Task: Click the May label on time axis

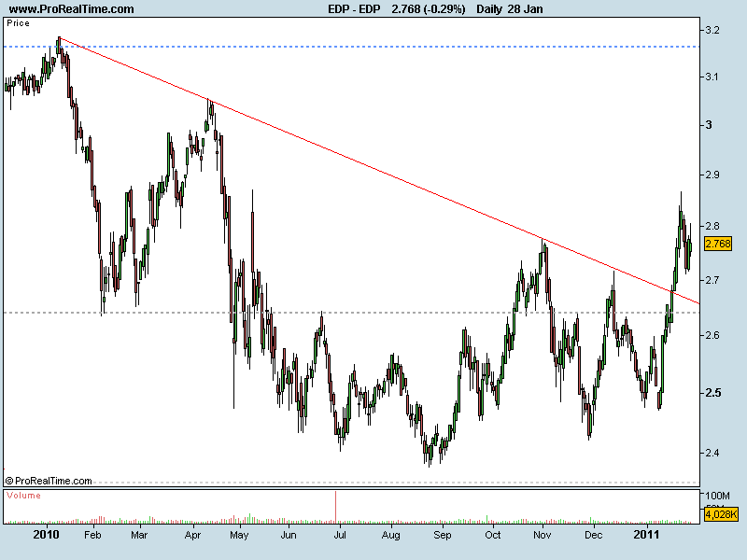Action: (x=239, y=535)
